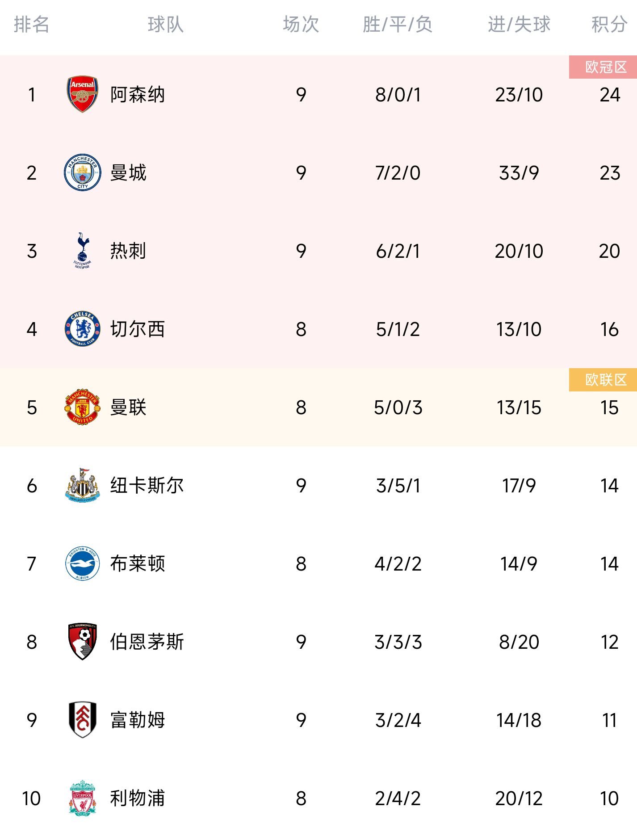637x840 pixels.
Task: Tap the Liverpool club crest
Action: (x=83, y=798)
